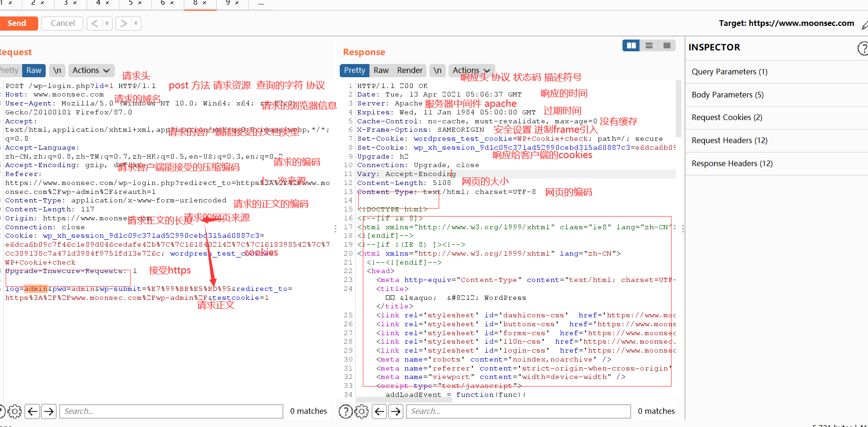This screenshot has height=427, width=868.
Task: Go to previous request with < arrow
Action: pyautogui.click(x=95, y=23)
